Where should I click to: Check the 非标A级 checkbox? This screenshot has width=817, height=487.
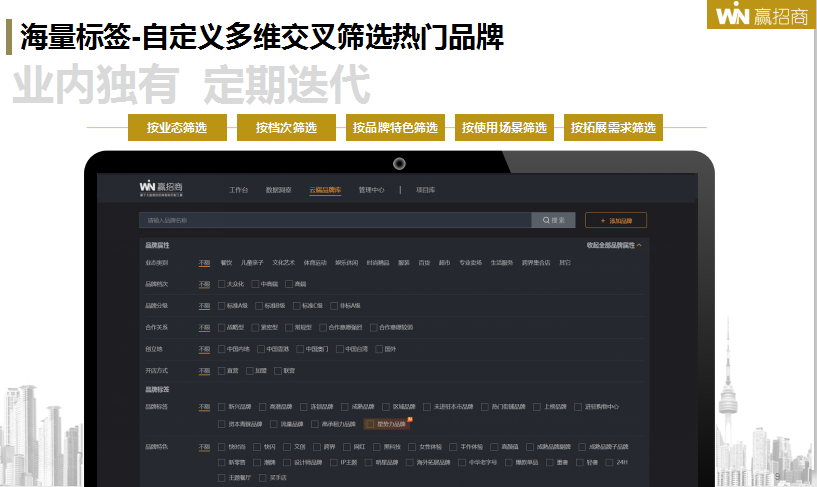click(335, 306)
